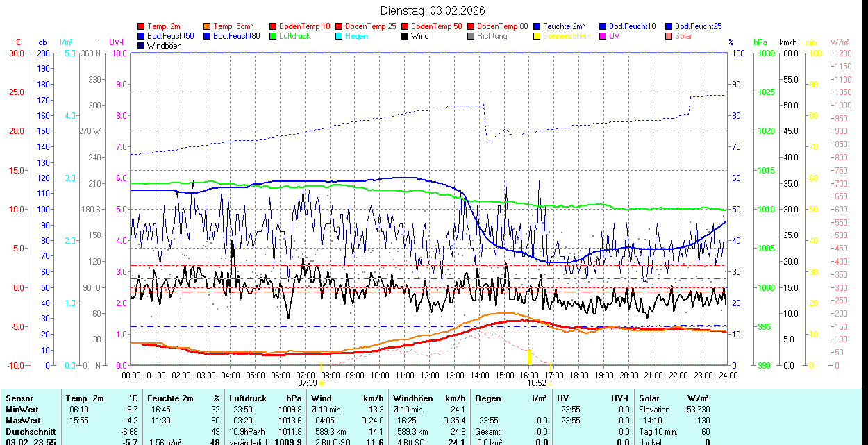Click the 16:52 sunset time marker
The height and width of the screenshot is (445, 868).
(x=536, y=383)
